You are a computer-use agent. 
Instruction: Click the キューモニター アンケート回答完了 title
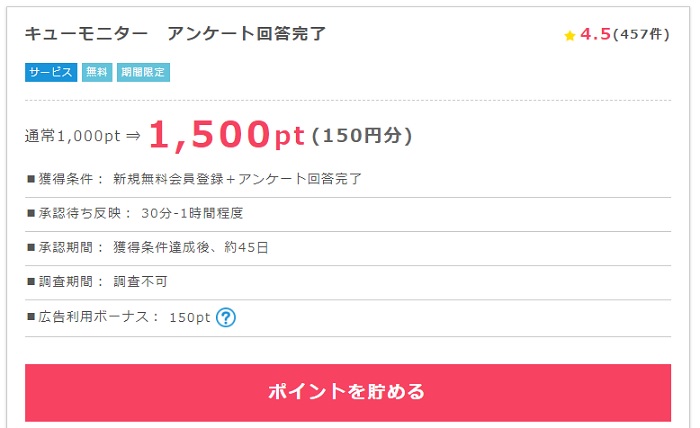click(x=175, y=34)
